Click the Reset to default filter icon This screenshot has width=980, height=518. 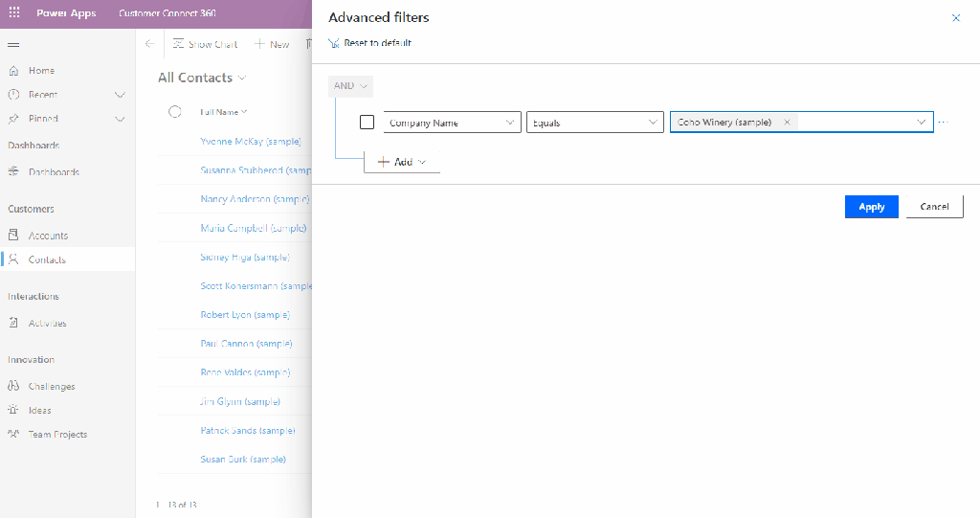pyautogui.click(x=334, y=43)
